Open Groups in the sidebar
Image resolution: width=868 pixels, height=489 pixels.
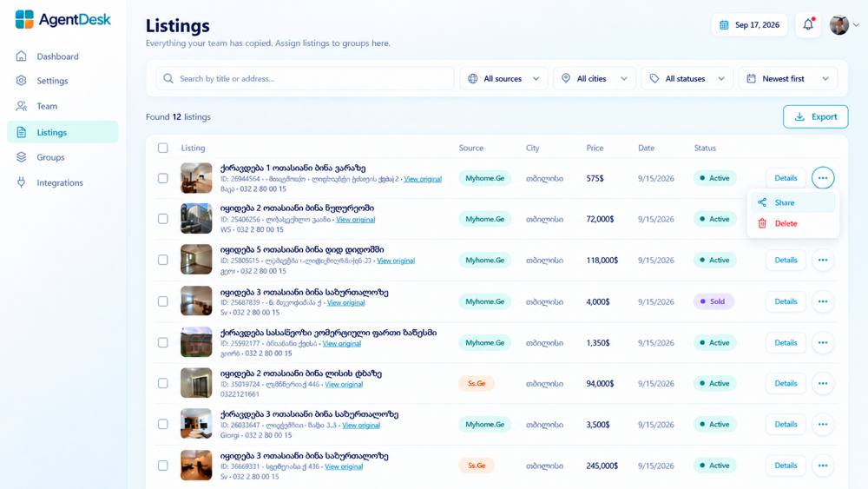tap(62, 157)
